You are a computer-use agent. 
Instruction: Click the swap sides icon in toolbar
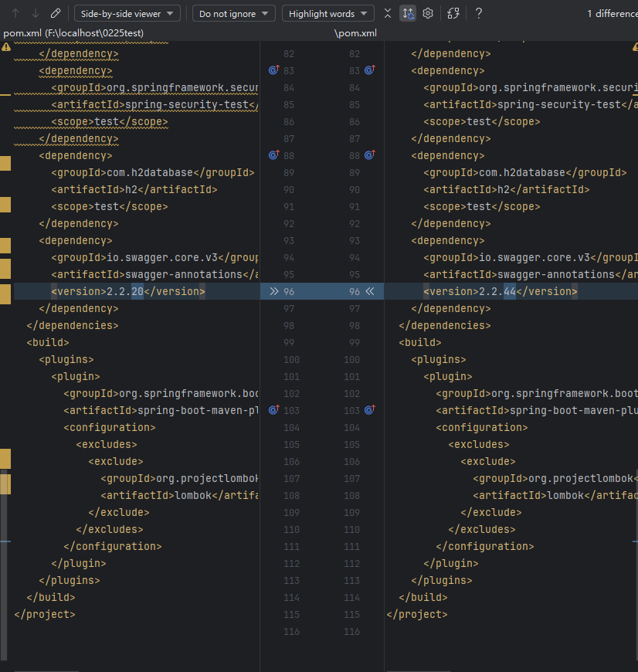(x=454, y=13)
